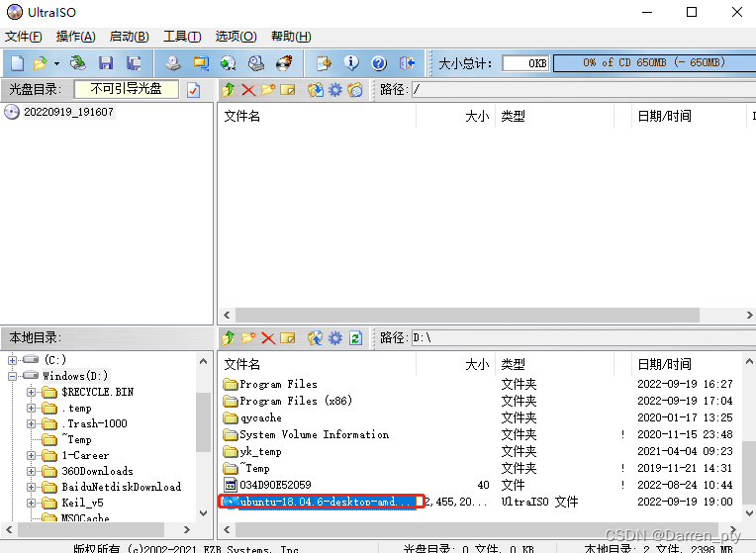Image resolution: width=756 pixels, height=553 pixels.
Task: Click rename icon in local pane toolbar
Action: [287, 338]
